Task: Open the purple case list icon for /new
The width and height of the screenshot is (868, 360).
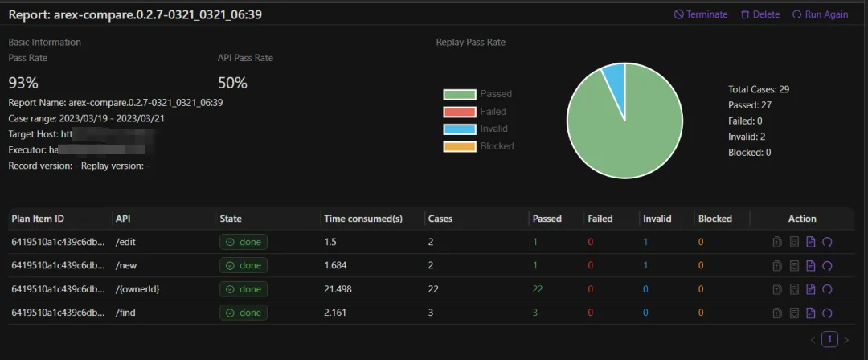Action: (x=811, y=266)
